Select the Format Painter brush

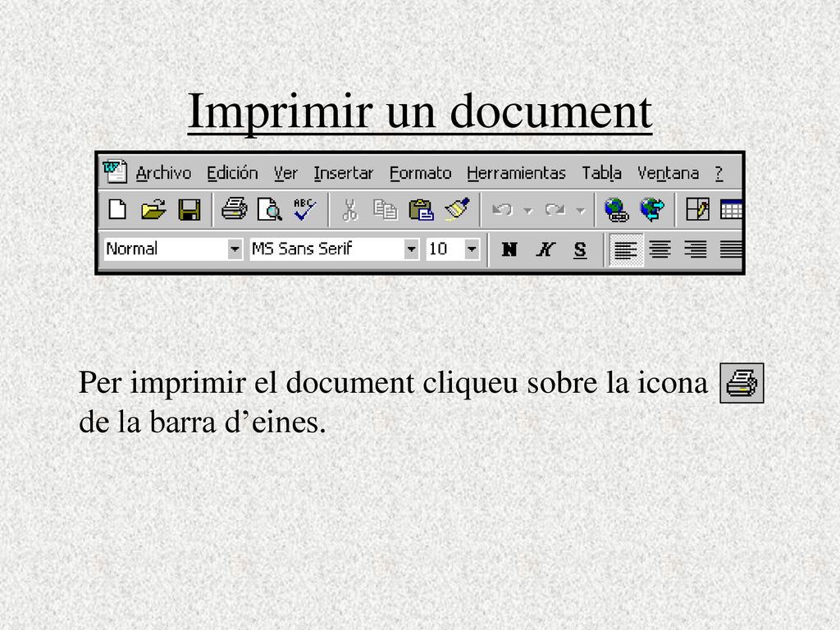pos(457,209)
